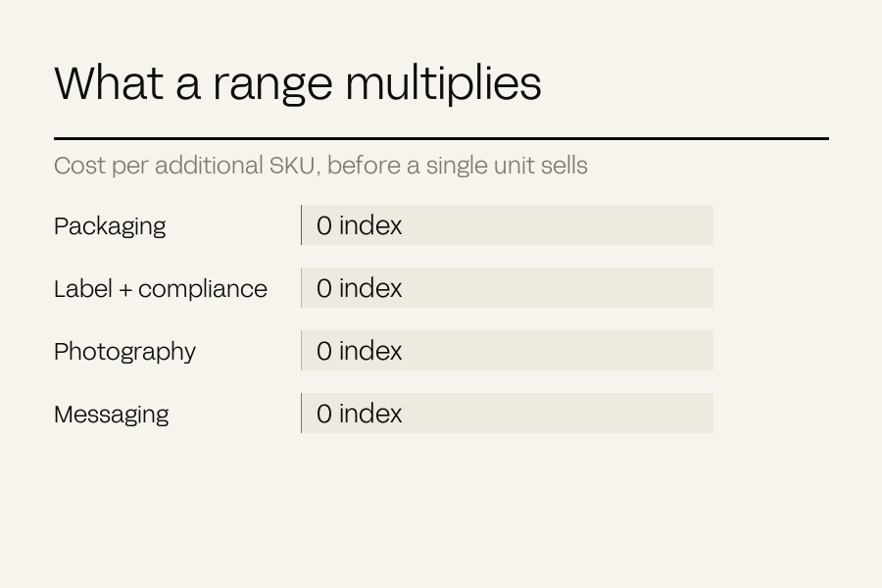Click the purple marker on Photography bar
This screenshot has width=882, height=588.
[x=302, y=351]
